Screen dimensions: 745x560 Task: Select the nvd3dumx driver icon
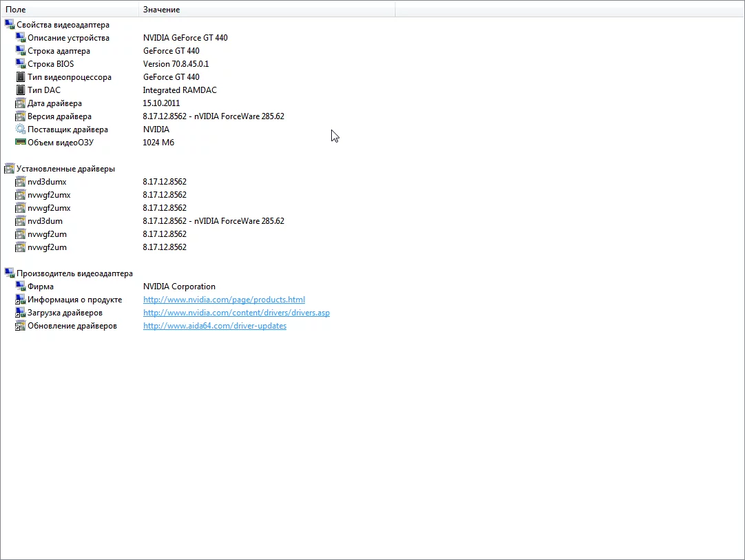click(x=21, y=182)
